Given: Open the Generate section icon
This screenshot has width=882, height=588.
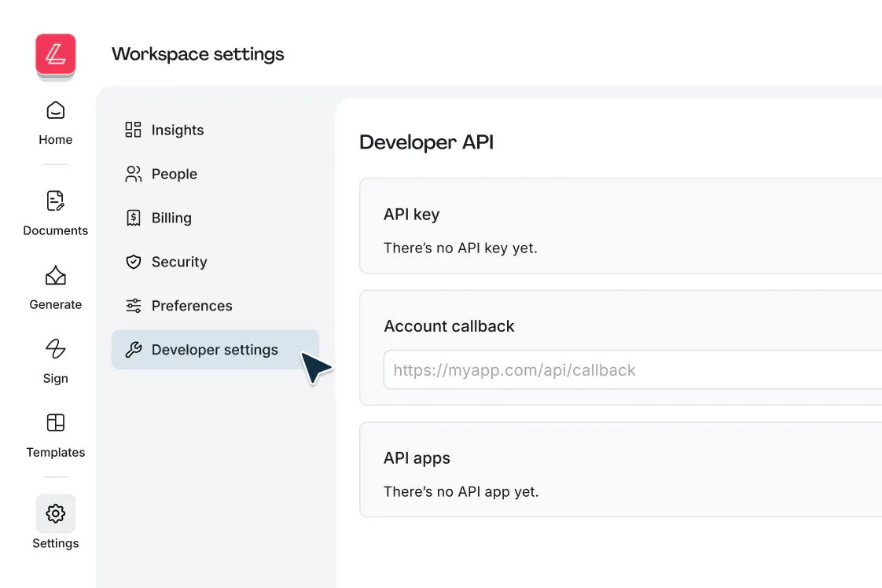Looking at the screenshot, I should click(x=56, y=275).
